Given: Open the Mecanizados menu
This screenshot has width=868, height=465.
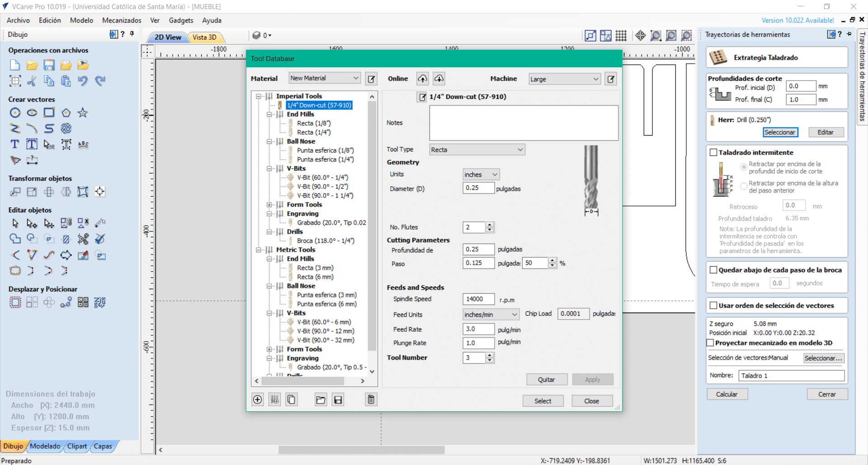Looking at the screenshot, I should (x=122, y=20).
